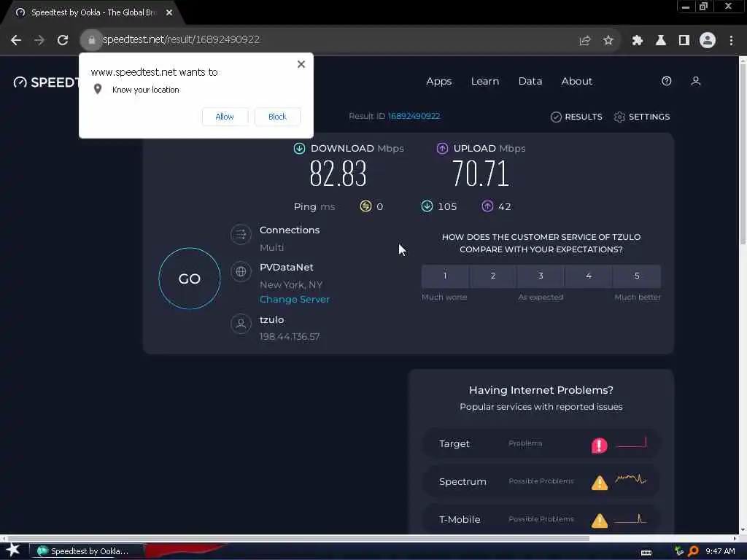
Task: Open the Result ID 16892490922 link
Action: tap(414, 116)
